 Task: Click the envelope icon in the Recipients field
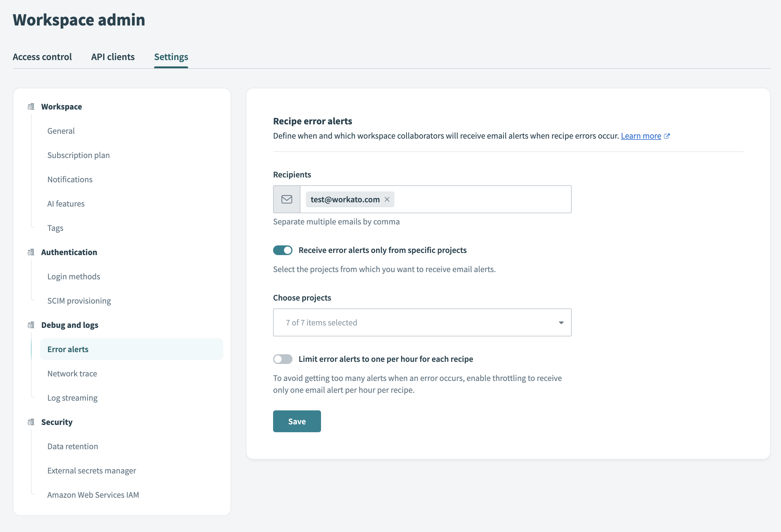[286, 199]
